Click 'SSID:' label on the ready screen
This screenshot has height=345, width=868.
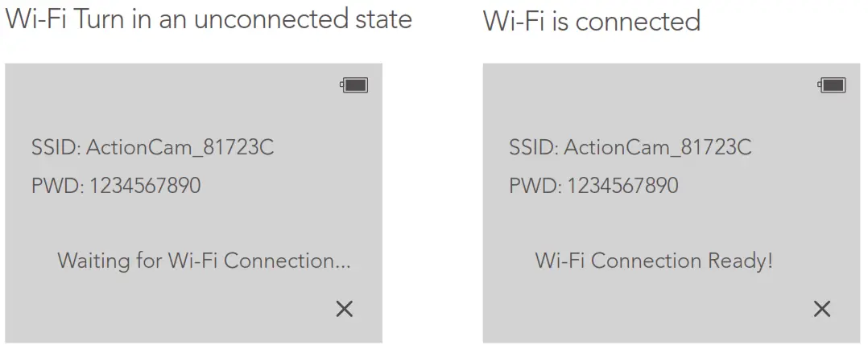[x=533, y=147]
